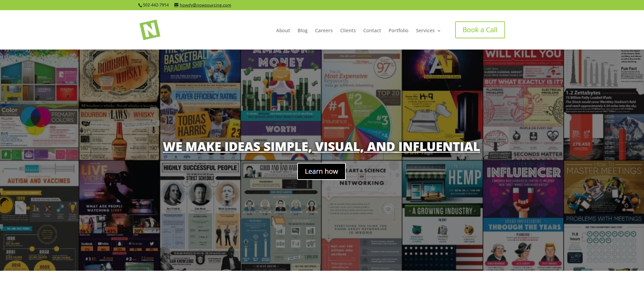
Task: Click the Book a Call button
Action: [480, 30]
